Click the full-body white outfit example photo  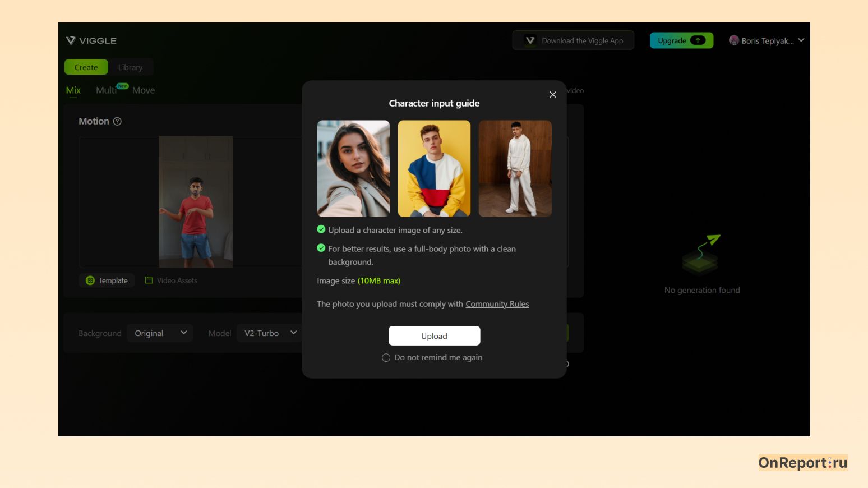(x=515, y=168)
